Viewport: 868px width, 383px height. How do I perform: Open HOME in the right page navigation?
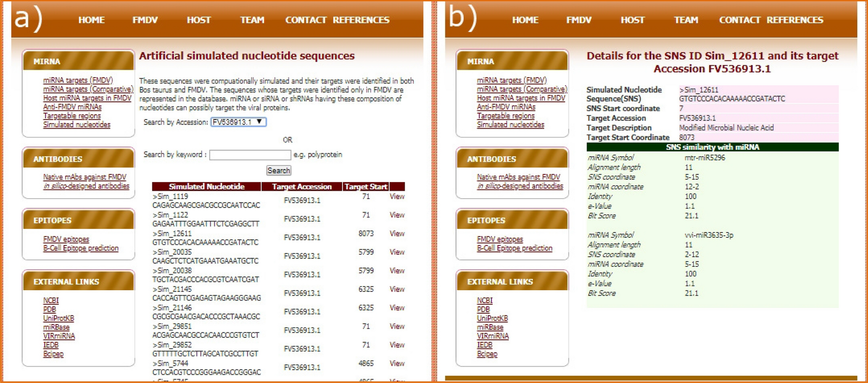click(525, 20)
